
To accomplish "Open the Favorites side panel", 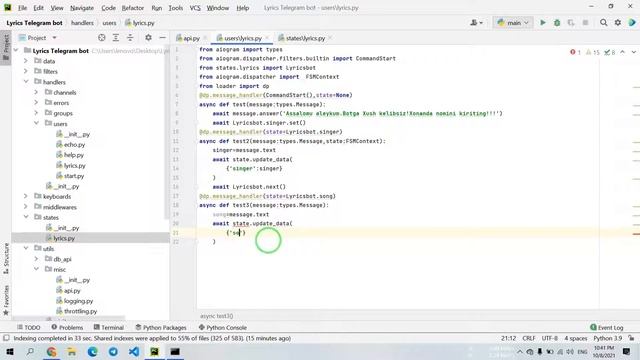I will tap(6, 300).
